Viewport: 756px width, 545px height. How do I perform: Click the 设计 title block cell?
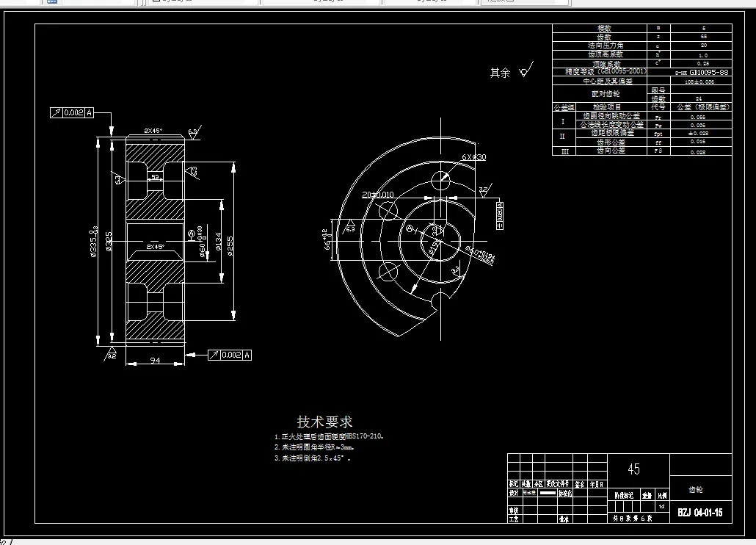pos(514,493)
